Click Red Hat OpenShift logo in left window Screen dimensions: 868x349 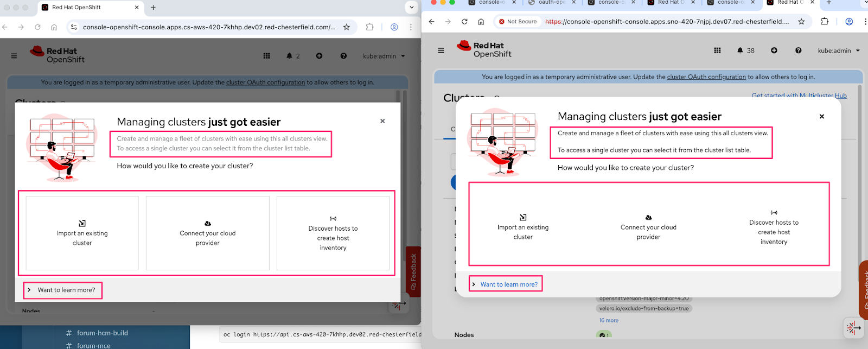(58, 55)
